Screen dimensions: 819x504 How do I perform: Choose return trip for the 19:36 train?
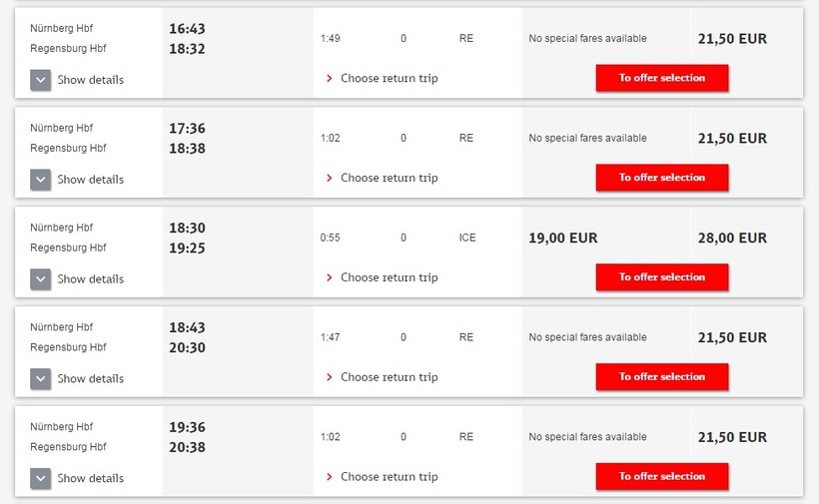point(389,477)
